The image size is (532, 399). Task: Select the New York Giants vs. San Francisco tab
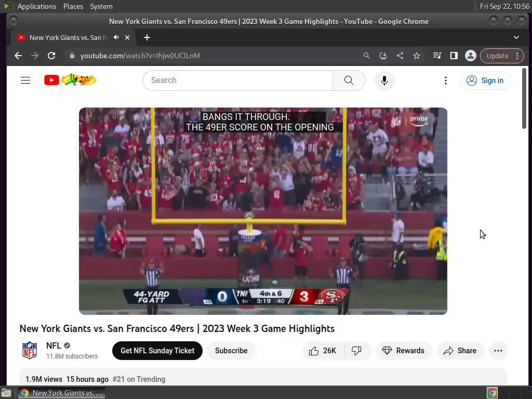68,37
